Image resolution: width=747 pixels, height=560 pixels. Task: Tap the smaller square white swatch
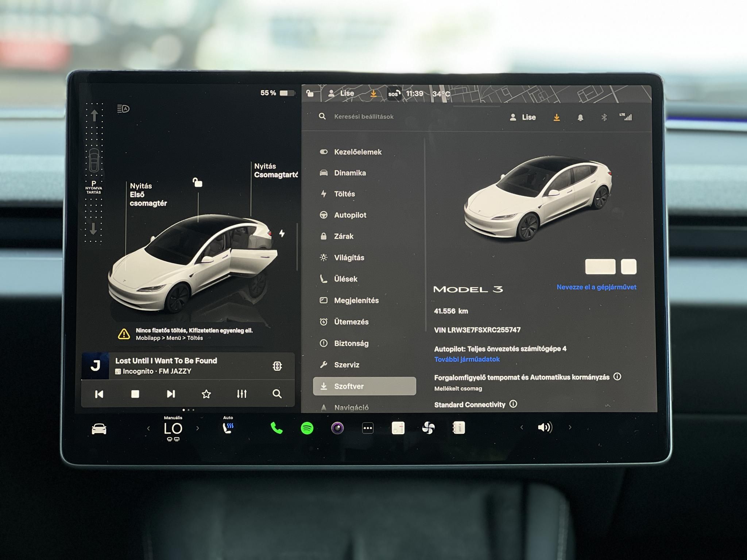pos(629,267)
